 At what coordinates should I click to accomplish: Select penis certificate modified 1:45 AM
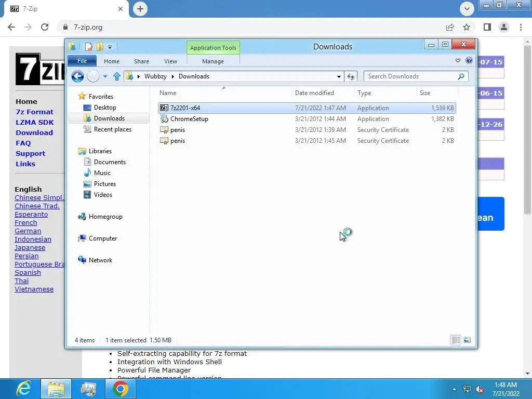307,140
